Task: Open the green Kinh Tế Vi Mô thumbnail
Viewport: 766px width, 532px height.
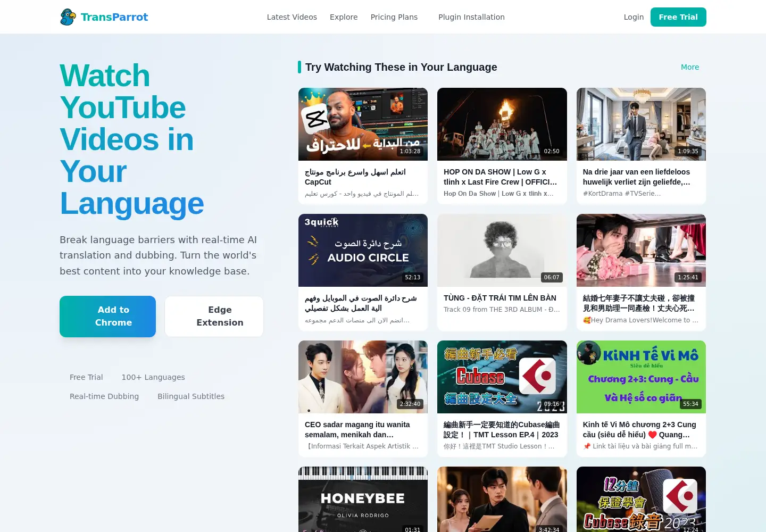Action: pyautogui.click(x=641, y=377)
